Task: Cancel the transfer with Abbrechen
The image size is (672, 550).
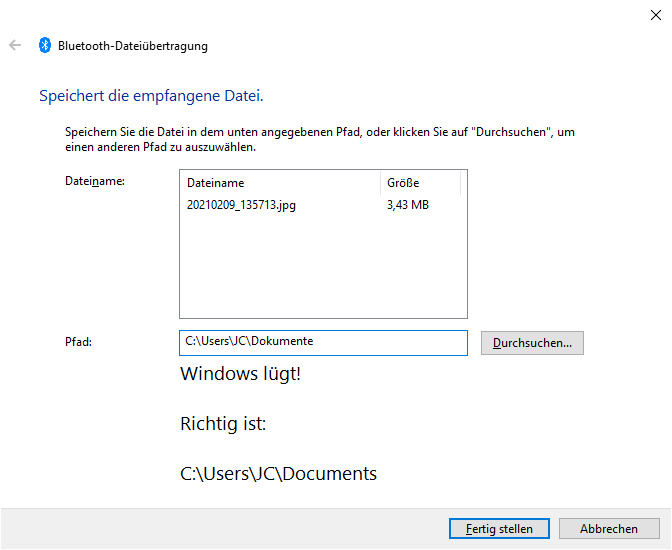Action: coord(609,529)
